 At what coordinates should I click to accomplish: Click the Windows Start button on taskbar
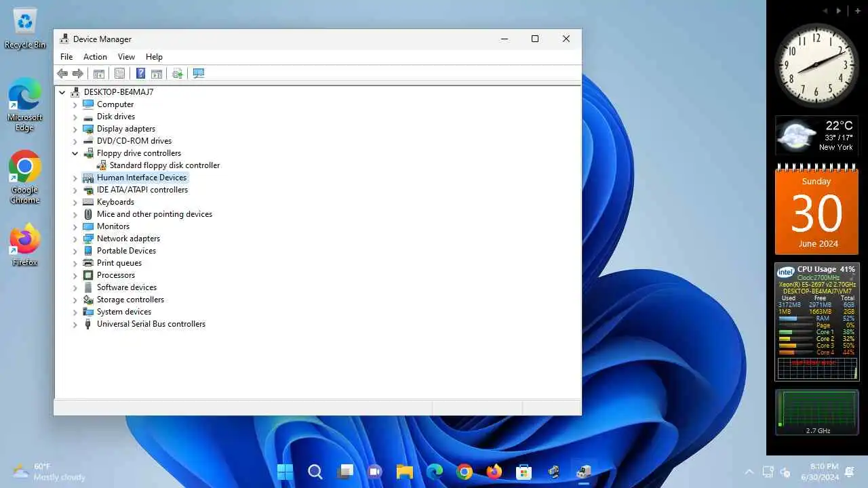point(285,472)
